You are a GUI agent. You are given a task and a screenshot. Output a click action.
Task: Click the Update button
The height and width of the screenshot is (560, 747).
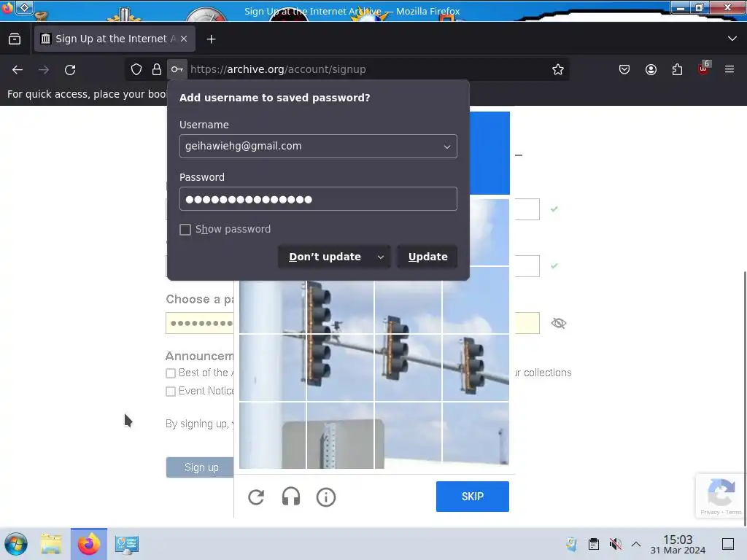(427, 257)
